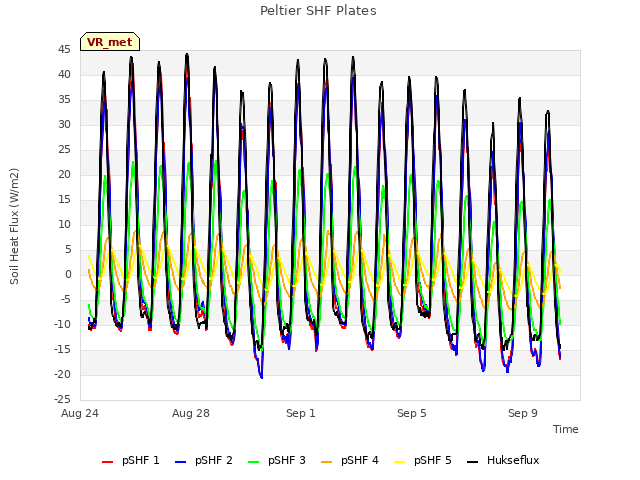Click the yellow pSHF 5 legend swatch
The height and width of the screenshot is (480, 640).
[400, 462]
